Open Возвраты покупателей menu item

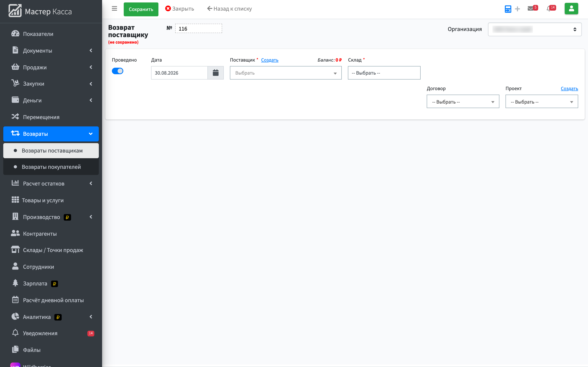point(51,167)
